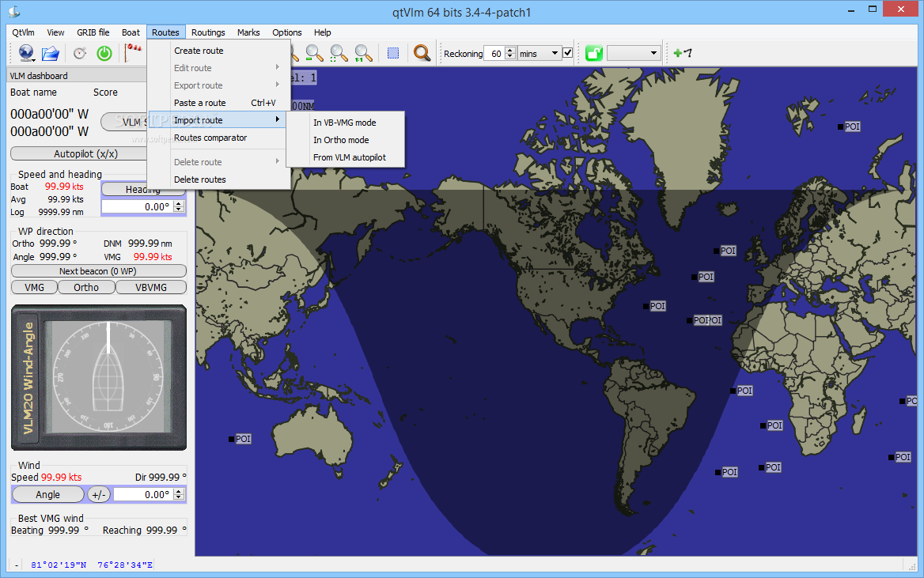Decrease wind angle with spinner down arrow
This screenshot has height=578, width=924.
179,497
